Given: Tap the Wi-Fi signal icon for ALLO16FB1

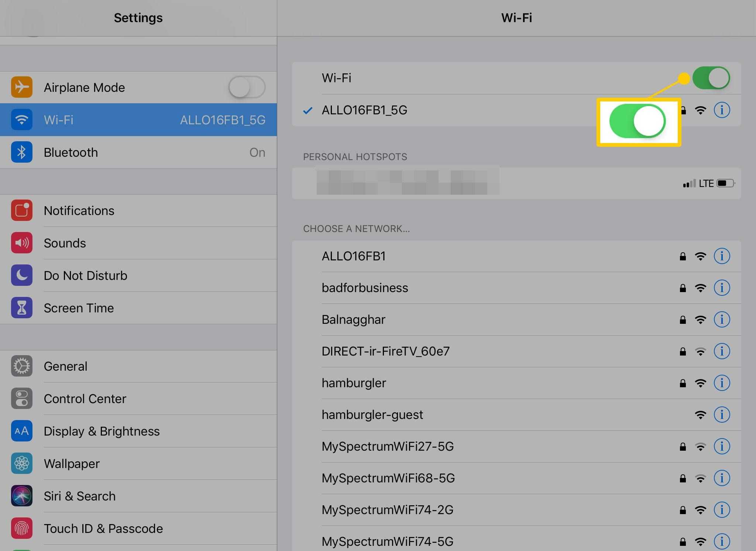Looking at the screenshot, I should pyautogui.click(x=700, y=256).
